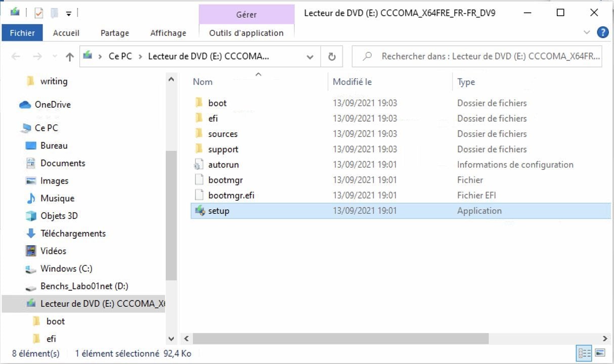Viewport: 614px width, 364px height.
Task: Open Téléchargements in the navigation pane
Action: pos(73,233)
